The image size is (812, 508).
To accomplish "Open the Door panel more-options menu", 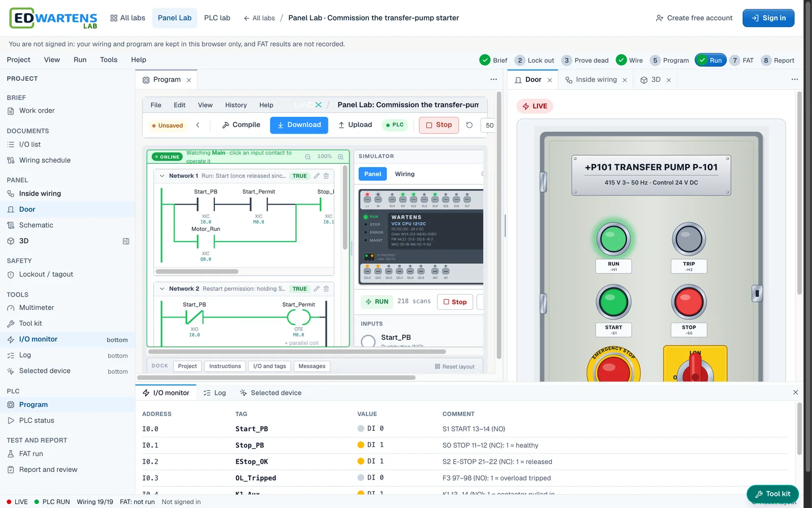I will coord(795,79).
